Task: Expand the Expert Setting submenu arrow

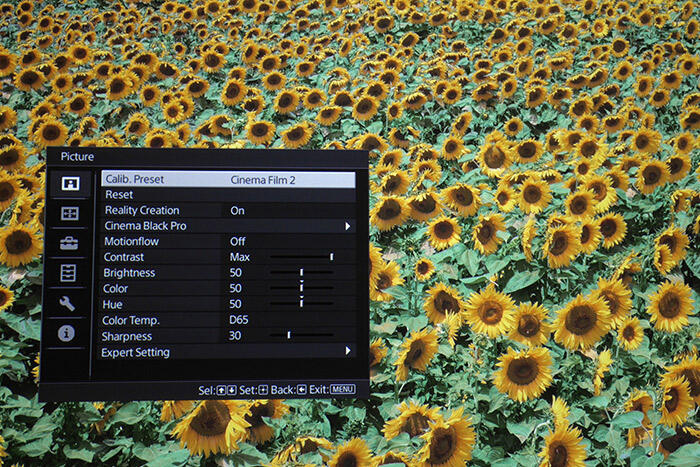Action: coord(348,352)
